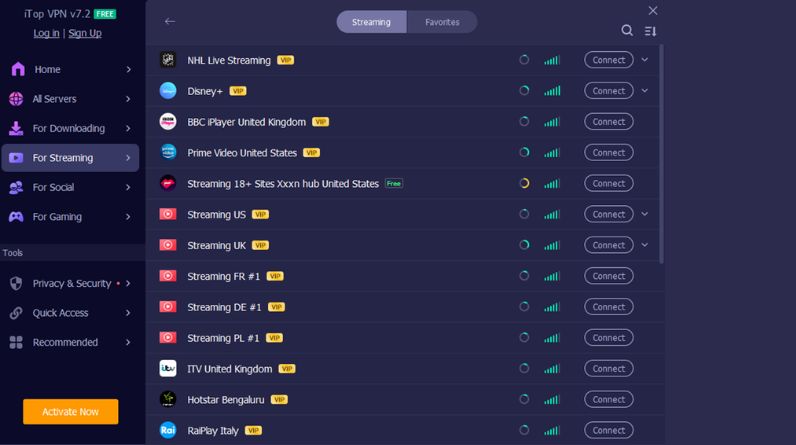Viewport: 796px width, 445px height.
Task: Expand Streaming US server list
Action: tap(645, 214)
